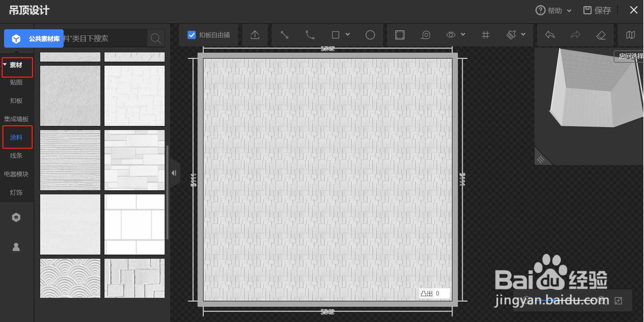
Task: Open the 帮助 help menu
Action: [x=553, y=11]
